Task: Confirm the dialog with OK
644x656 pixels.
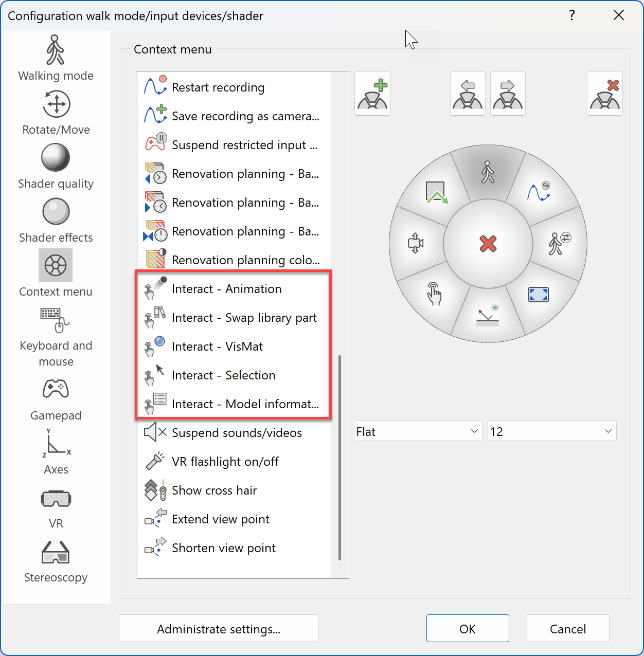Action: coord(468,629)
